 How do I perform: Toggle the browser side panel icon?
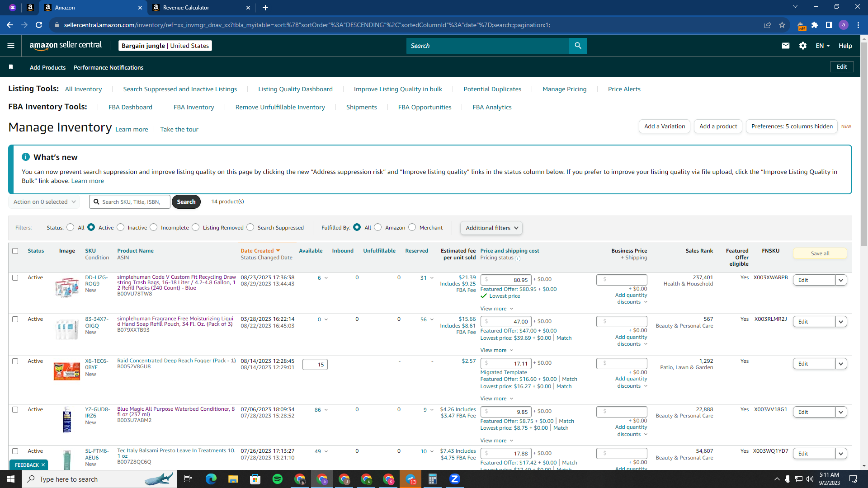pos(829,25)
